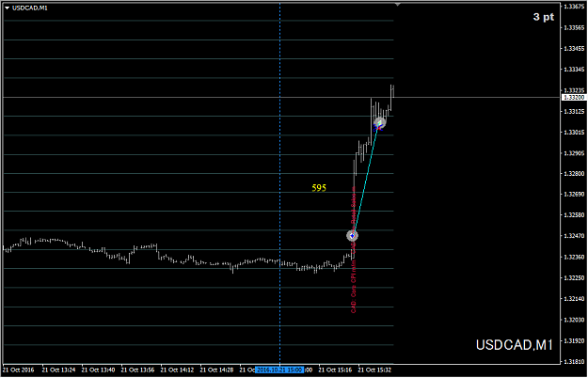Click the 21 Oct 15:32 time axis label
Screen dimensions: 588x378
point(374,370)
